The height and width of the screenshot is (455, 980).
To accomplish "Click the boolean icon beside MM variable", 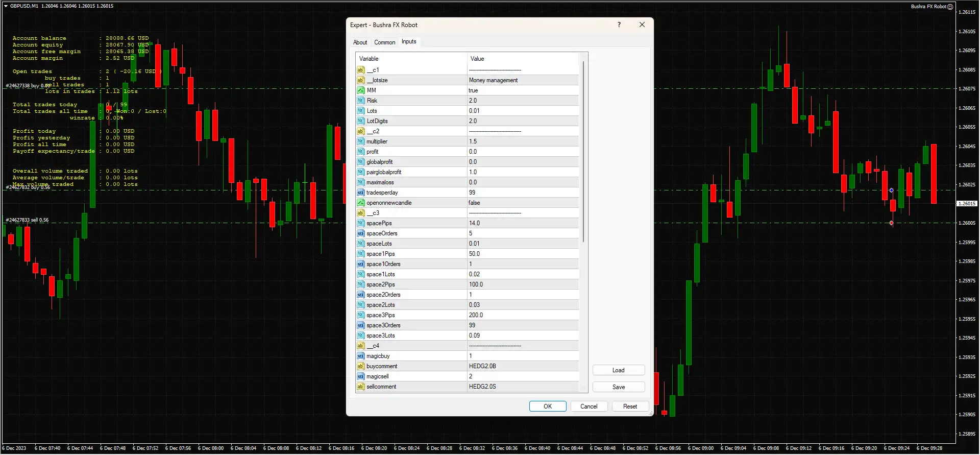I will [x=360, y=90].
